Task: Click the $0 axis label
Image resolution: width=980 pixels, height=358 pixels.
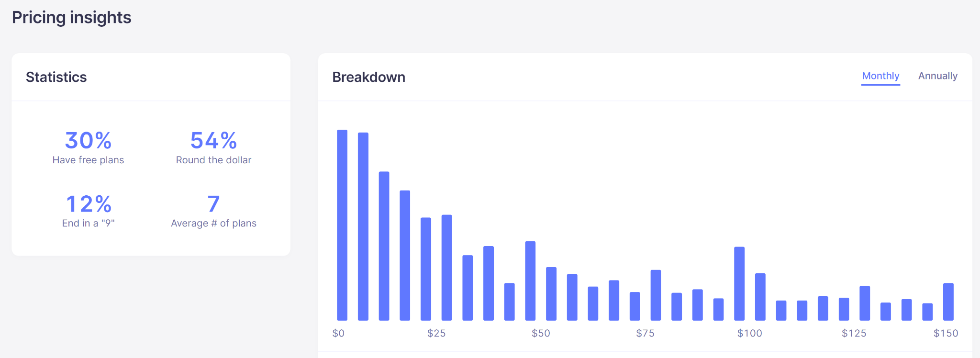Action: [x=338, y=333]
